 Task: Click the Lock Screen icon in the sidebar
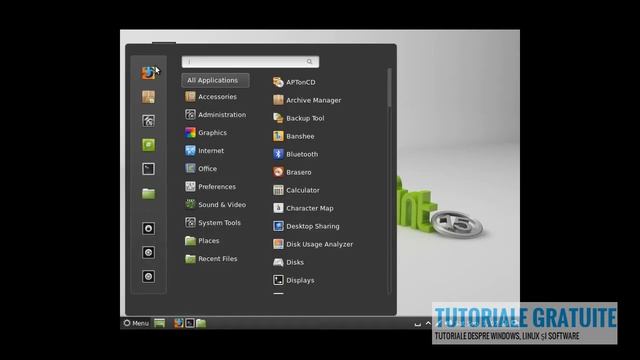(x=148, y=228)
